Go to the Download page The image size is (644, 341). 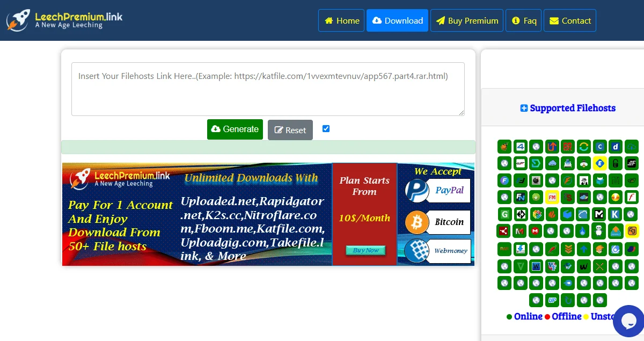point(397,20)
